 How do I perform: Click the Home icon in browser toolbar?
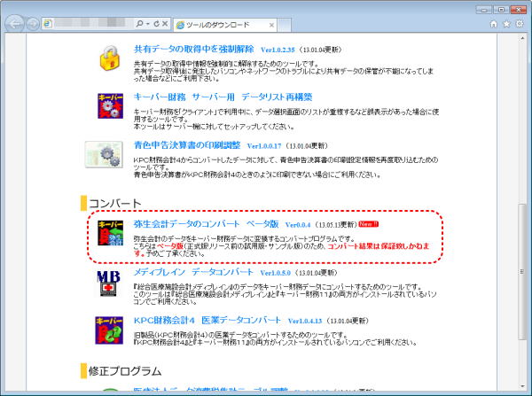click(494, 24)
